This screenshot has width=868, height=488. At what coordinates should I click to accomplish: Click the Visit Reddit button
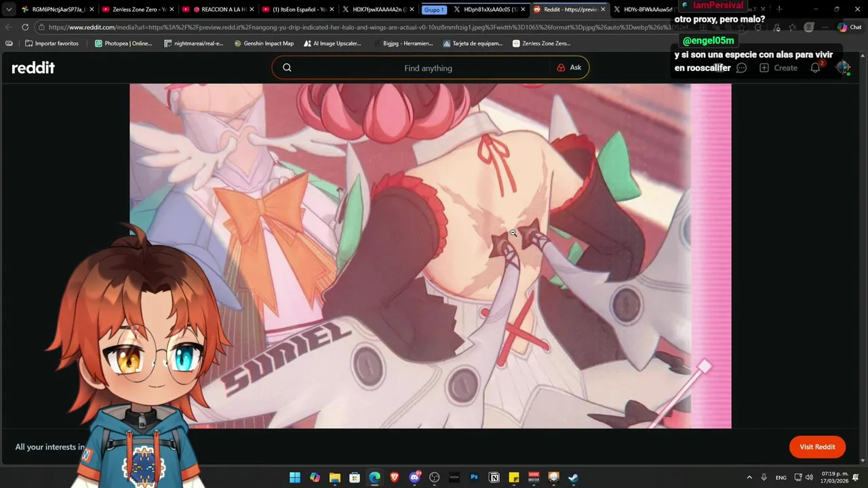point(817,447)
